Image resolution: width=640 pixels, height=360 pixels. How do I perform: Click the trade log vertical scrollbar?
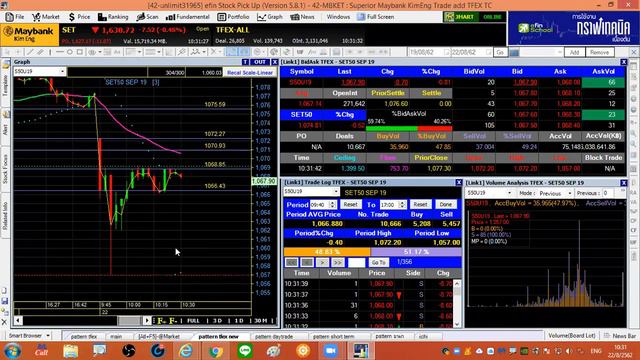[x=457, y=304]
